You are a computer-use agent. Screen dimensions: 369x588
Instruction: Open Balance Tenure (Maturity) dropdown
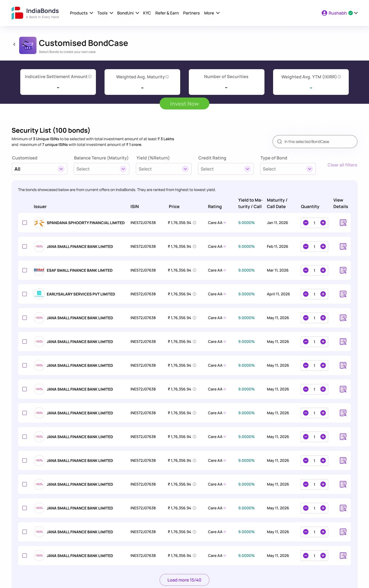pyautogui.click(x=102, y=169)
